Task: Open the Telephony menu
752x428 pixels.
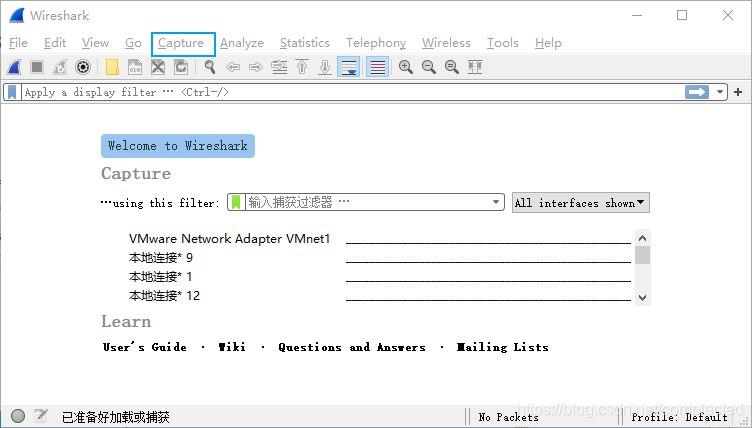Action: [376, 43]
